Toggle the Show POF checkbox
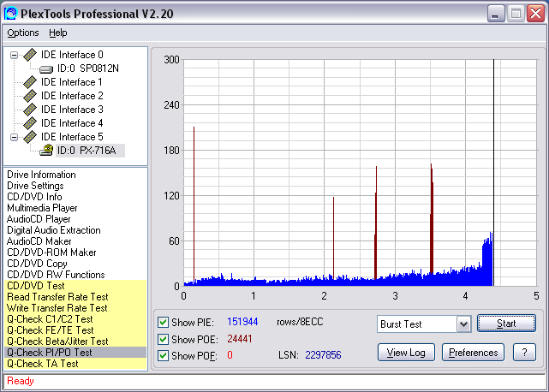The height and width of the screenshot is (392, 549). tap(163, 355)
